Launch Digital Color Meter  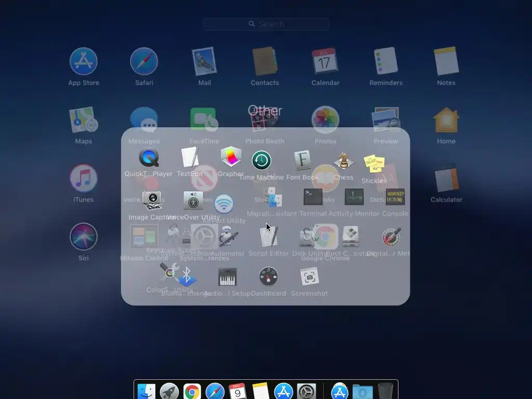(391, 236)
